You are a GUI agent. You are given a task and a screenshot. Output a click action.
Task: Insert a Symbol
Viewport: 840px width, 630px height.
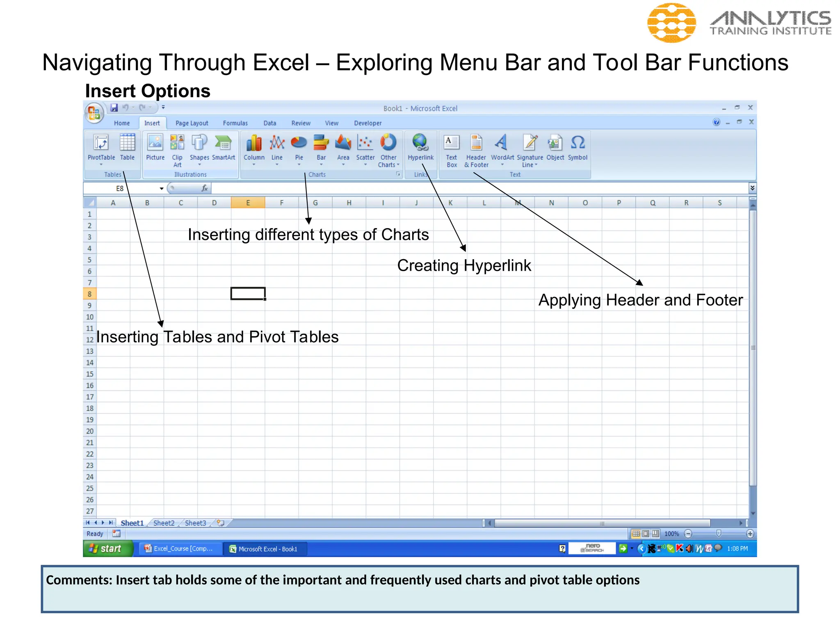pos(577,148)
